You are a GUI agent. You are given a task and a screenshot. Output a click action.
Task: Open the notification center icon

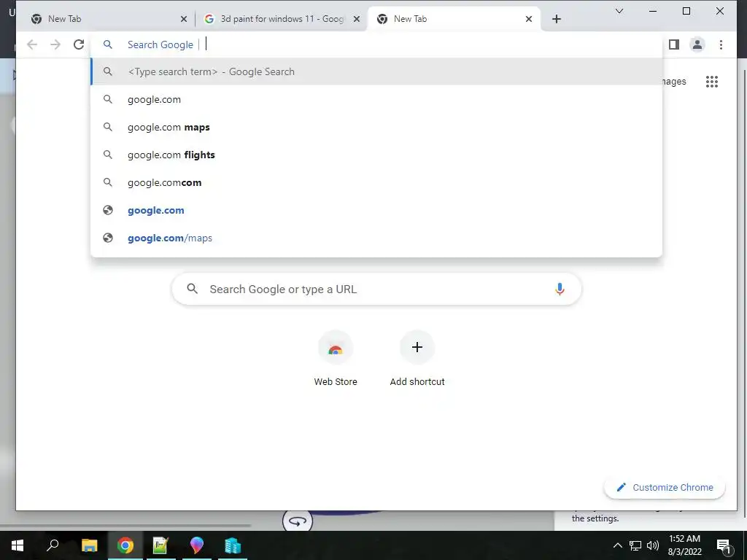[x=724, y=545]
